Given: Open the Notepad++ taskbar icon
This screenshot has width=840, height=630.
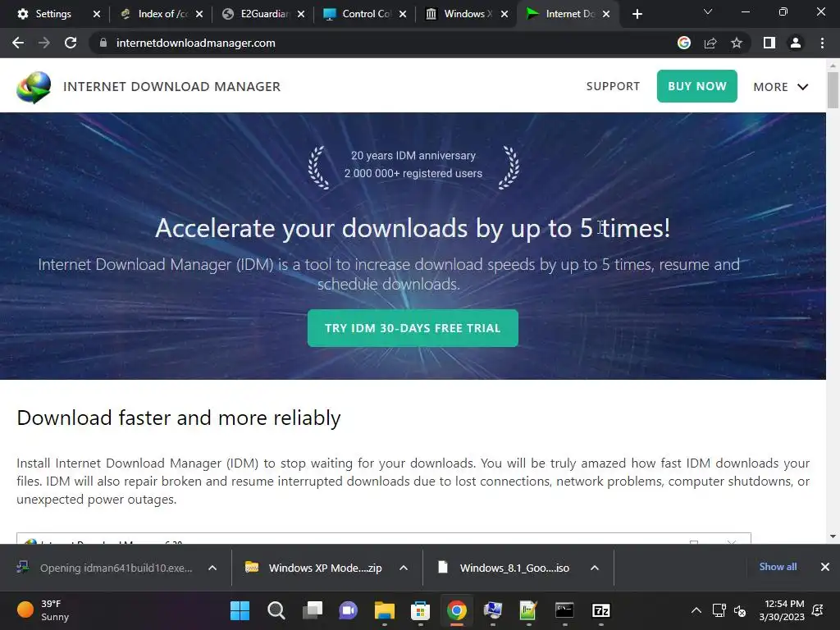Looking at the screenshot, I should [x=528, y=610].
